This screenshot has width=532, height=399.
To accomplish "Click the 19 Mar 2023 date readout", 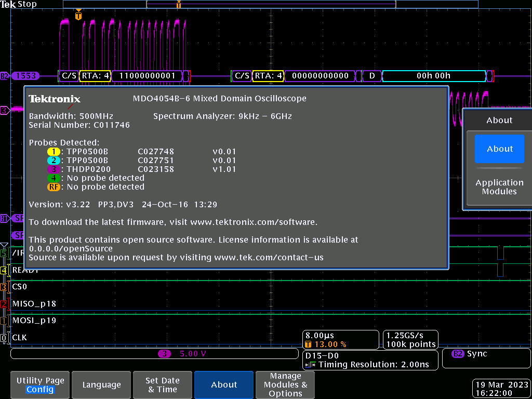I will (x=502, y=385).
